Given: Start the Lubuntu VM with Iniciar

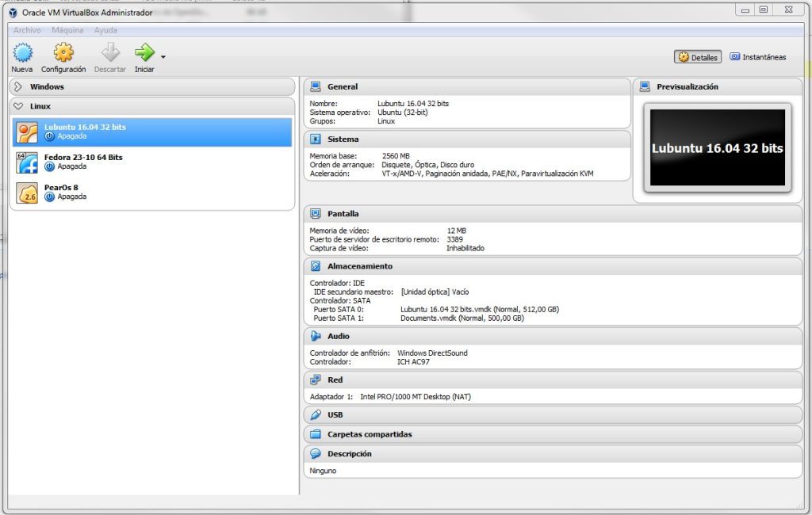Looking at the screenshot, I should [x=146, y=55].
